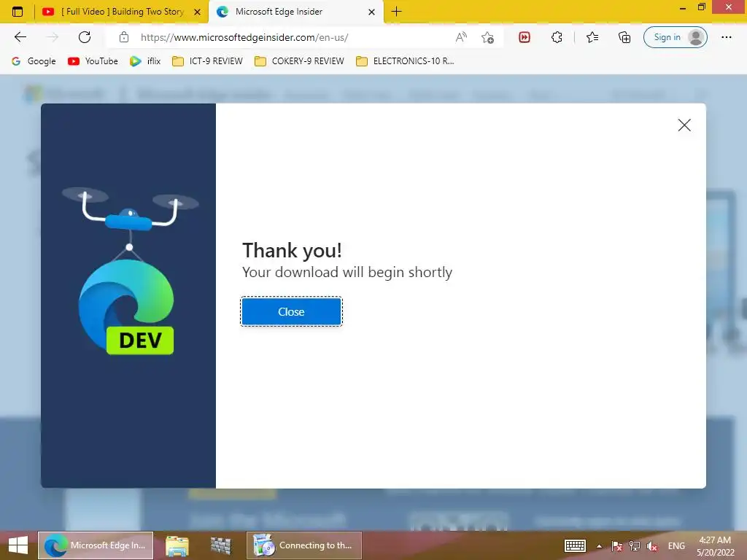Screen dimensions: 747x560
Task: Open Action Center flag icon
Action: coord(616,546)
